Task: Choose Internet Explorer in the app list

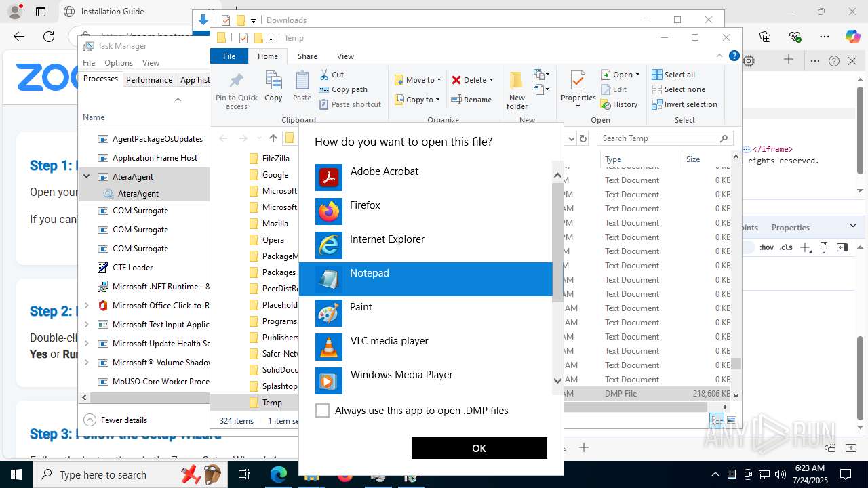Action: [426, 245]
